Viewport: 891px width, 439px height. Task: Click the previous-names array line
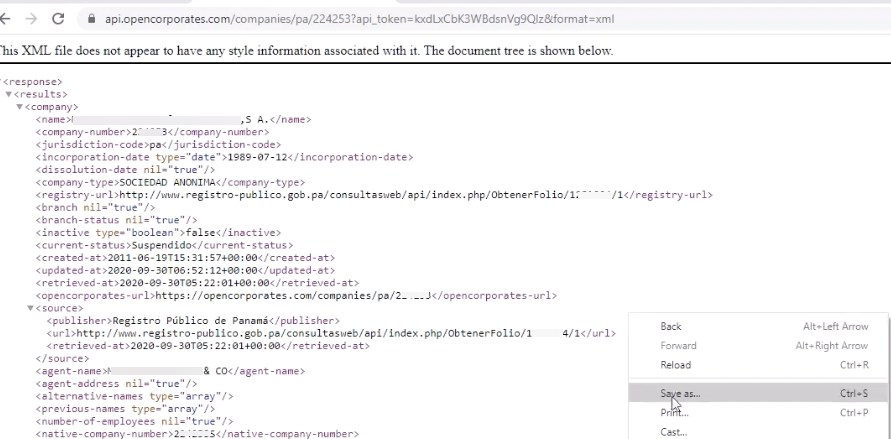click(x=125, y=408)
